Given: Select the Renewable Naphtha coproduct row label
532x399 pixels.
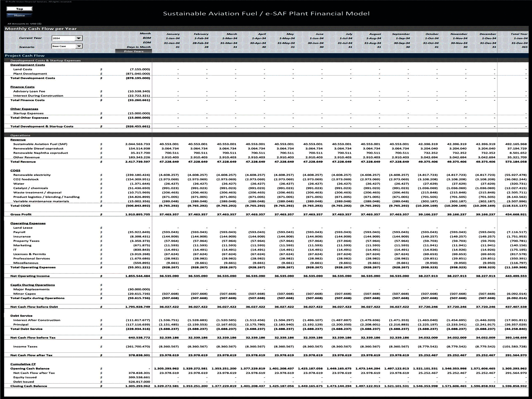Looking at the screenshot, I should pyautogui.click(x=40, y=153).
